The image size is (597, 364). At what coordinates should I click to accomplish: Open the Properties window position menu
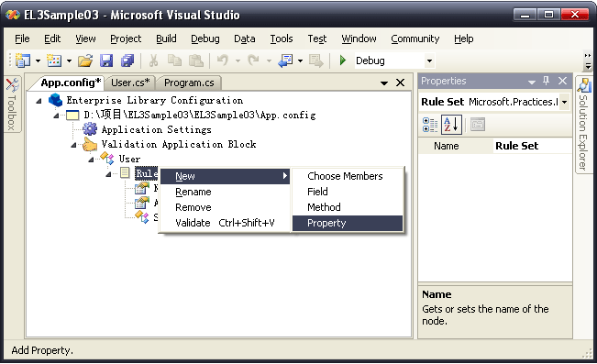[x=532, y=82]
